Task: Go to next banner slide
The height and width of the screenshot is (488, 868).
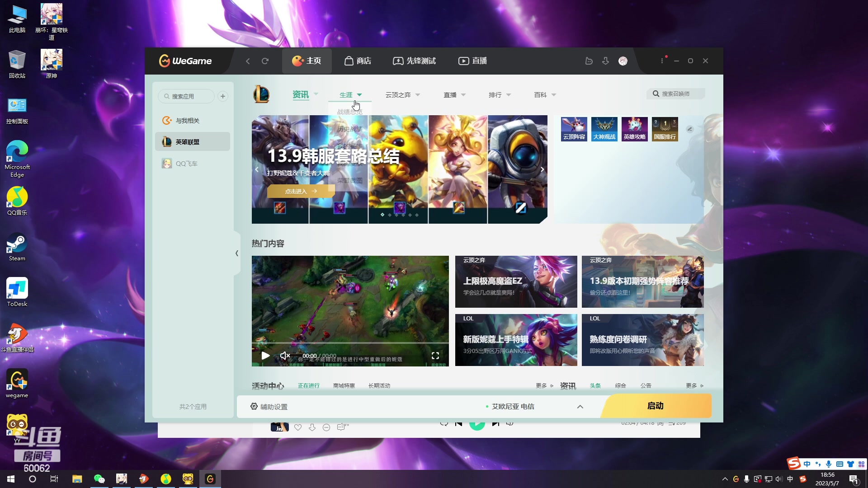Action: pos(542,169)
